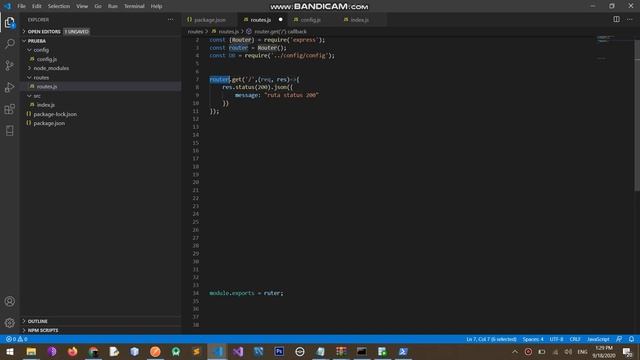Change indentation via Spaces: 4
This screenshot has width=640, height=360.
tap(533, 339)
